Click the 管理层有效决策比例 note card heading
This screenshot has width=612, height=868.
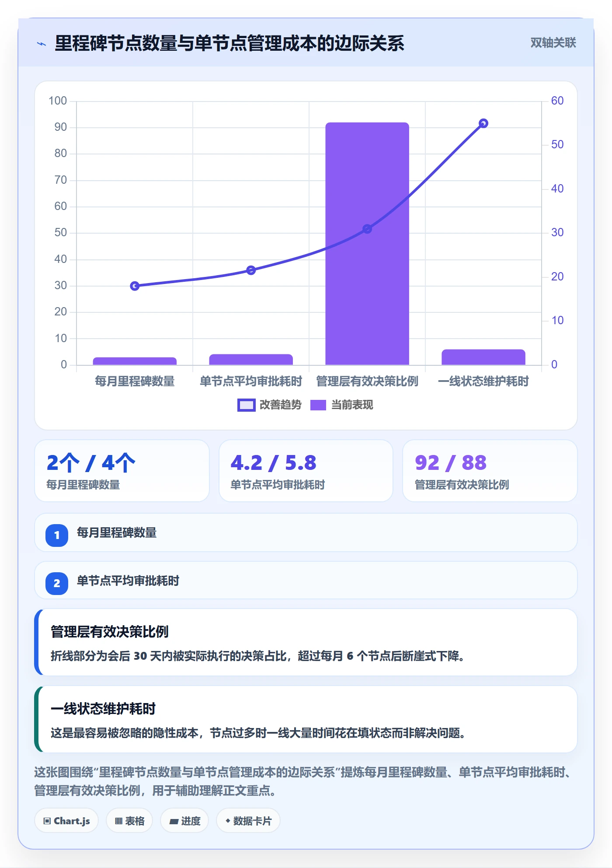[110, 632]
